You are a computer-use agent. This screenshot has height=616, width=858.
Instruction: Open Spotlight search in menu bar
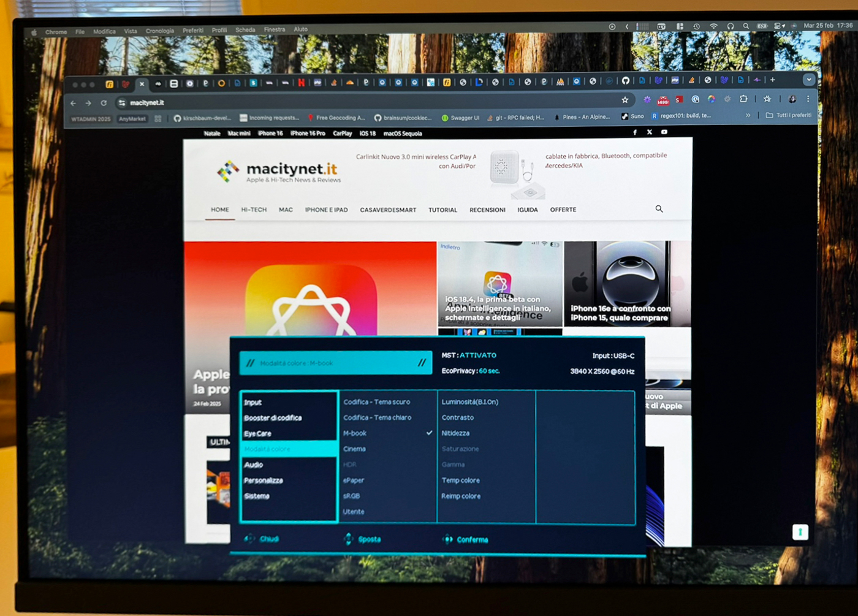pyautogui.click(x=746, y=26)
